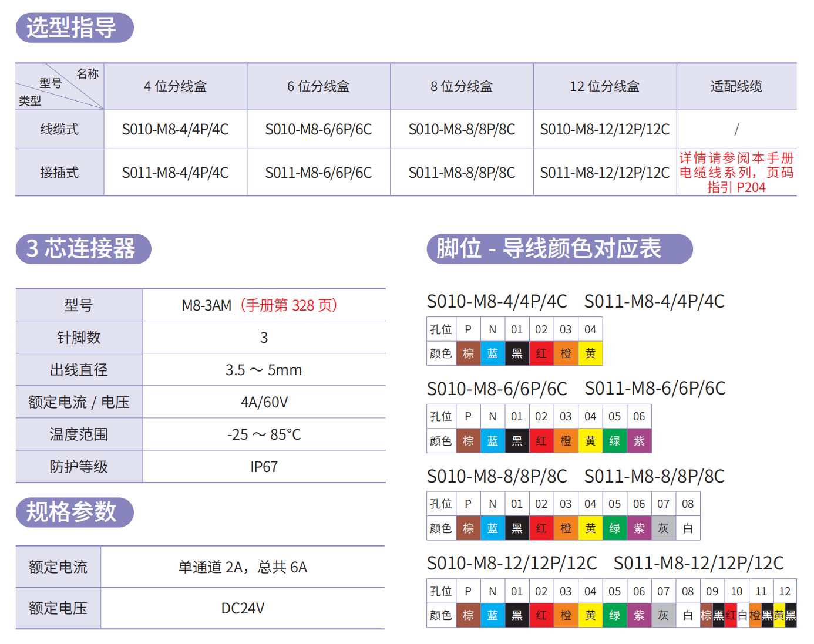This screenshot has height=644, width=814.
Task: Click the 蓝 swatch in the 4/4P/4C color table
Action: click(492, 353)
